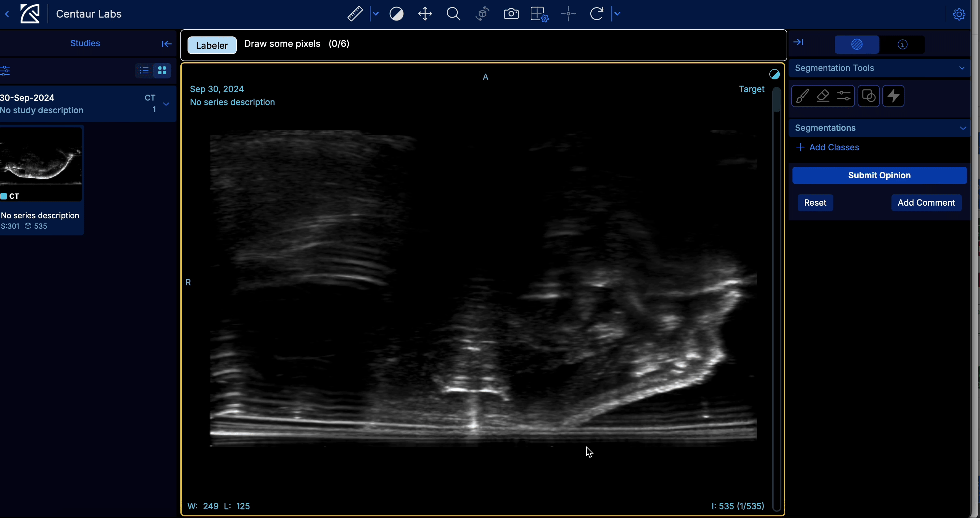Select the Window Level contrast tool
This screenshot has width=980, height=518.
click(x=397, y=14)
